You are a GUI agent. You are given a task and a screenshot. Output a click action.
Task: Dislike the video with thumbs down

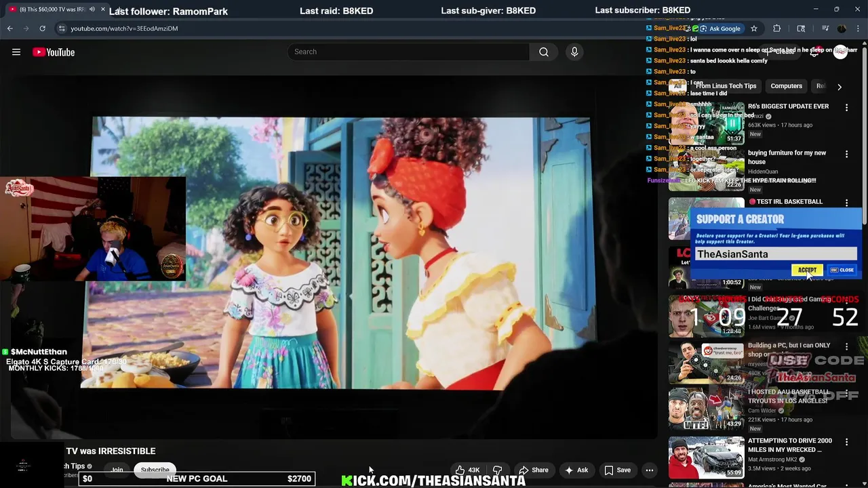pyautogui.click(x=497, y=470)
